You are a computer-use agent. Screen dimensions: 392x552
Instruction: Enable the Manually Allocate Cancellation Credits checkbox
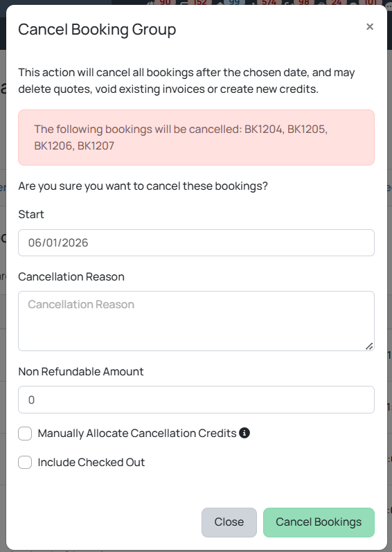click(25, 434)
